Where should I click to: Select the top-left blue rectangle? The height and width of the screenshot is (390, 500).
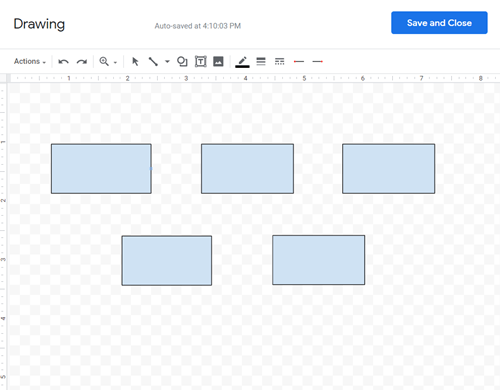click(101, 169)
